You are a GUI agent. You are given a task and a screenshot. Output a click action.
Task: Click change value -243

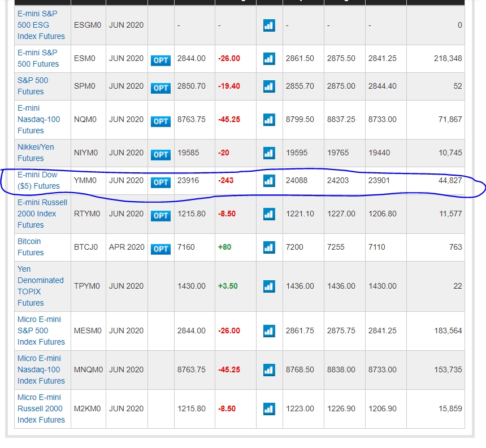225,180
